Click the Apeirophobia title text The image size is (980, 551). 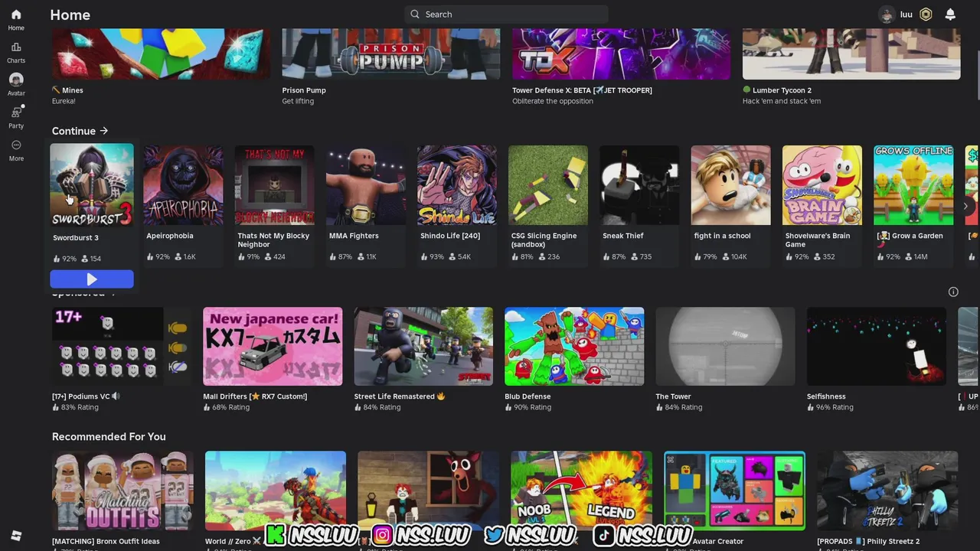tap(170, 236)
